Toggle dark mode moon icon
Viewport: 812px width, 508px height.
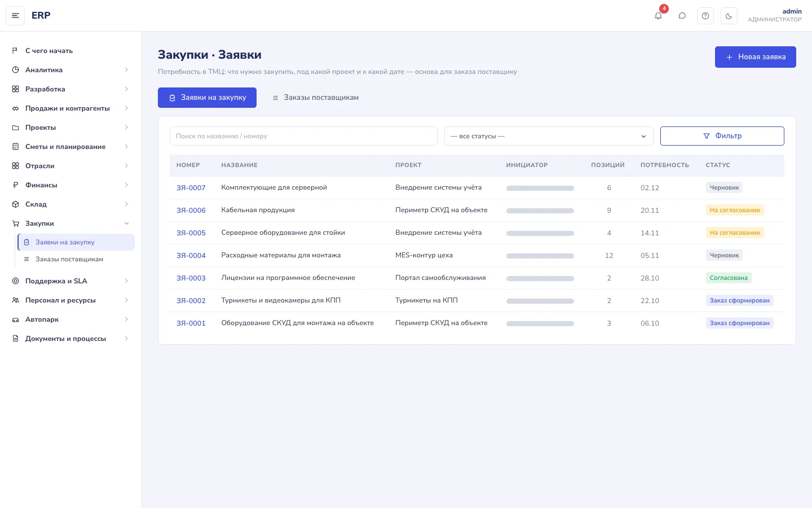coord(729,16)
